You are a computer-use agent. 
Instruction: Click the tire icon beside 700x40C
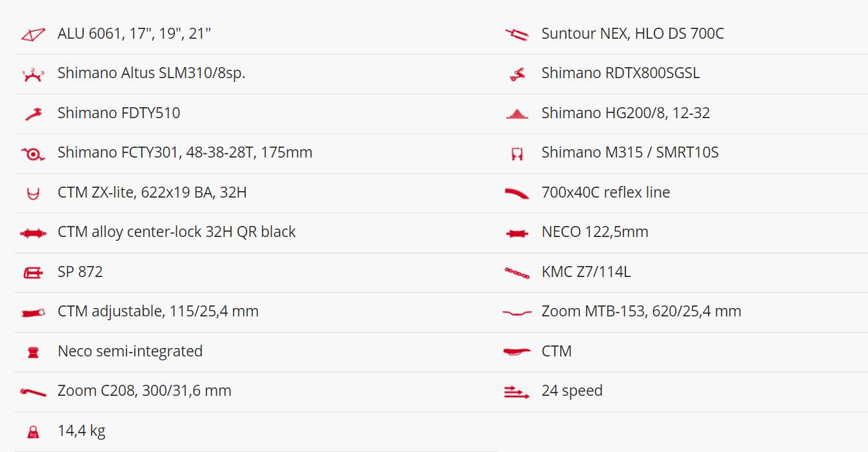[517, 193]
